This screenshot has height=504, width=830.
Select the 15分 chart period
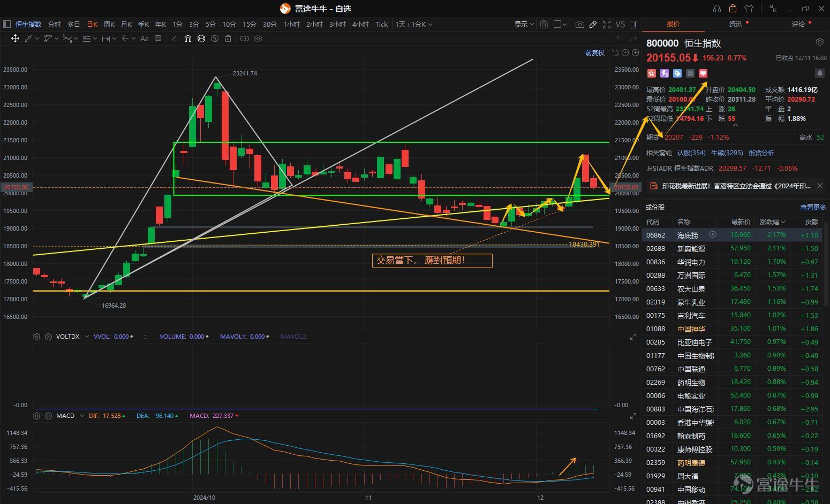click(249, 24)
